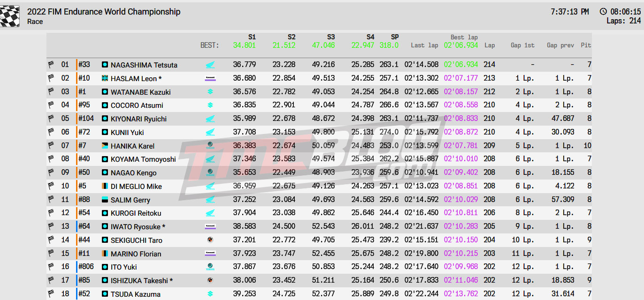The height and width of the screenshot is (300, 644).
Task: Click the Kawasaki logo in HASLAM Leon's row
Action: (x=210, y=79)
